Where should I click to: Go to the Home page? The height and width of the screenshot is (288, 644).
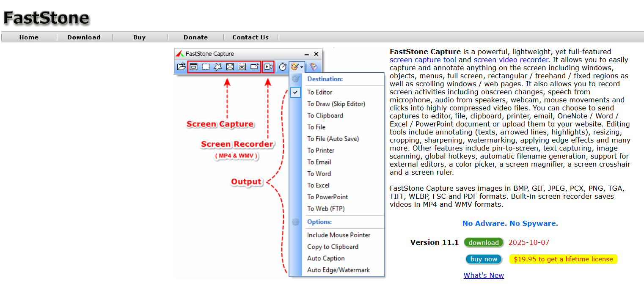[x=29, y=37]
